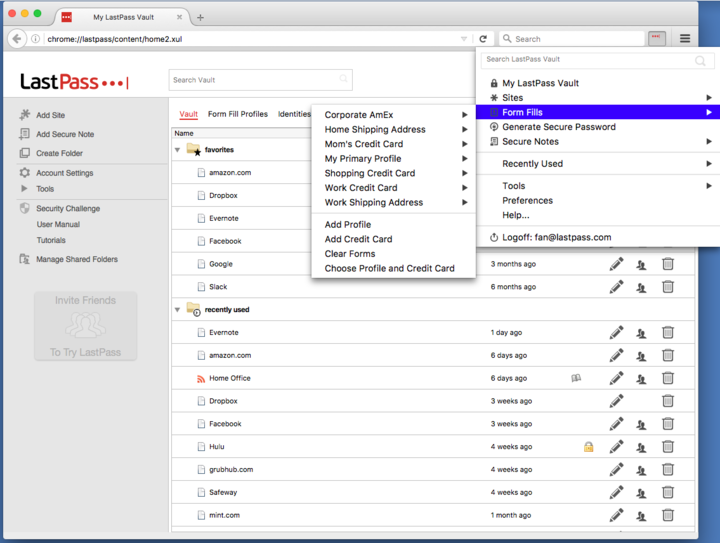Click the browser address bar
720x543 pixels.
click(x=253, y=39)
